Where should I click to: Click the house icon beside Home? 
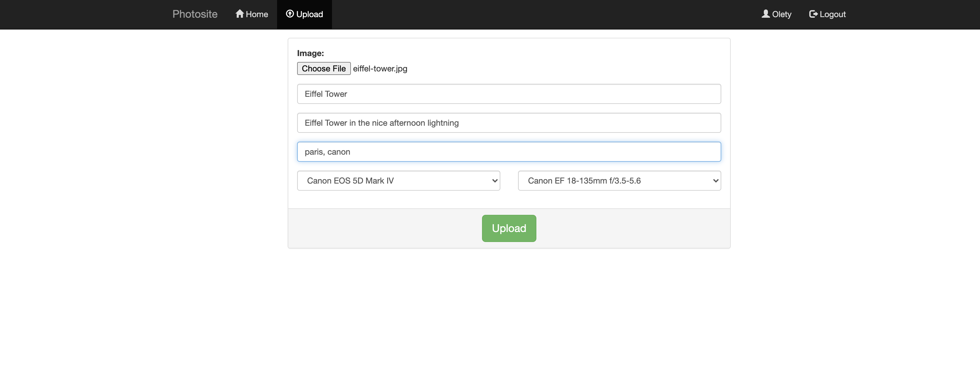pyautogui.click(x=239, y=14)
